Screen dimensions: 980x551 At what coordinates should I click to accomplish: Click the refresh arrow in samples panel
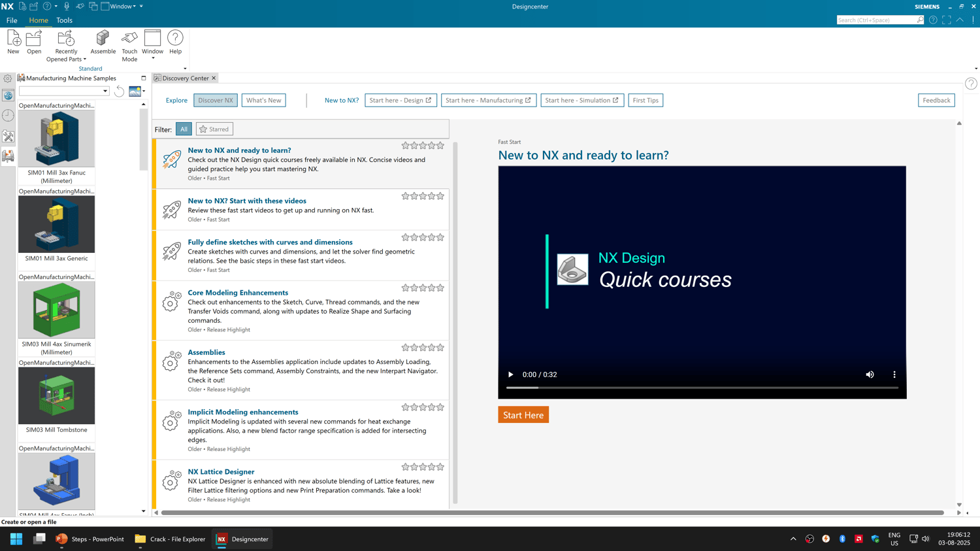point(119,92)
